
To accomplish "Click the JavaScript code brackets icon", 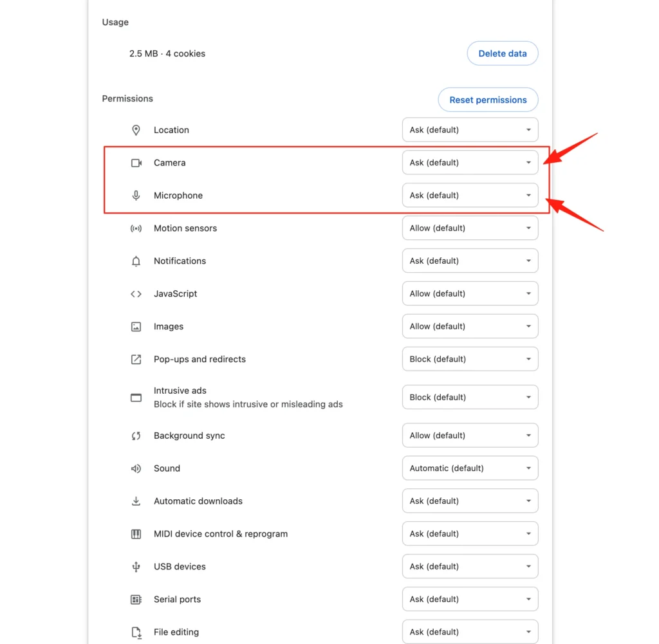I will (136, 294).
